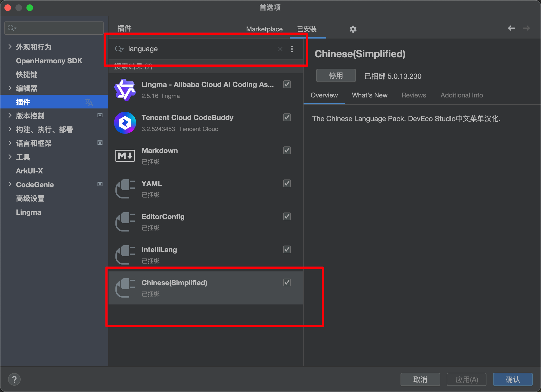541x392 pixels.
Task: Click the 已捆绑 5.0.13.230 version text
Action: click(393, 76)
